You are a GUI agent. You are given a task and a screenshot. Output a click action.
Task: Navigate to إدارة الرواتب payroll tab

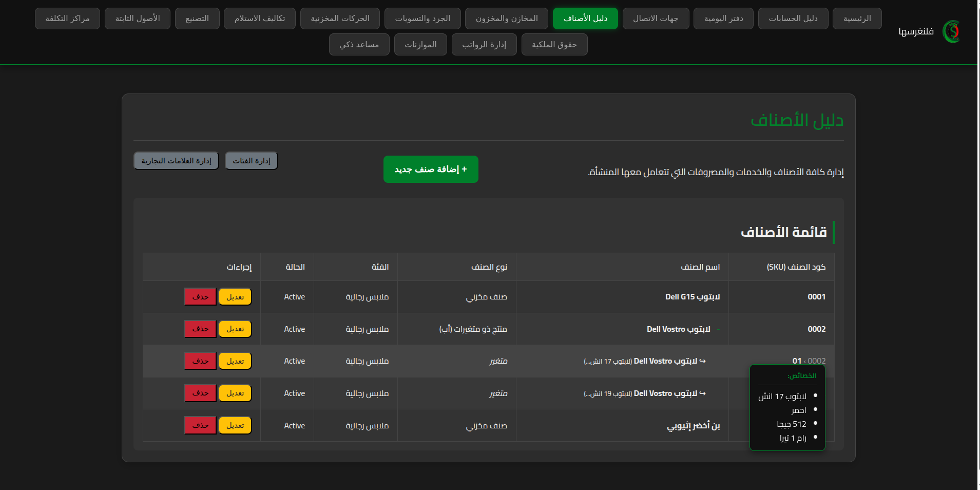coord(484,45)
